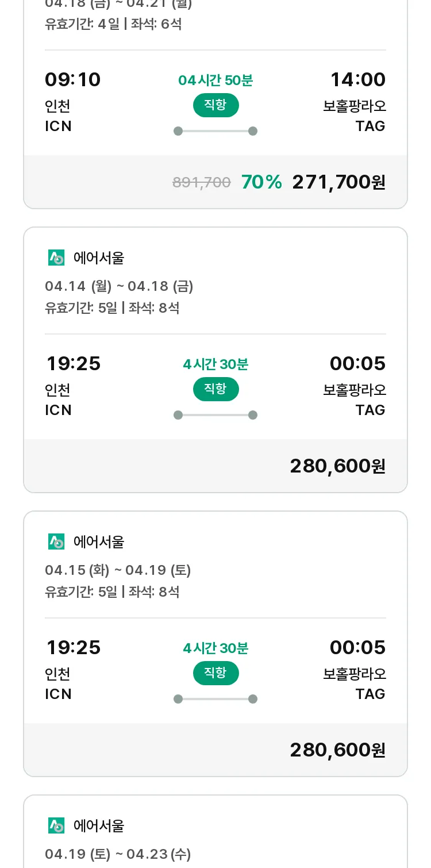Tap 에어서울 airline name on 04.14 card
Screen dimensions: 431x868
click(99, 258)
